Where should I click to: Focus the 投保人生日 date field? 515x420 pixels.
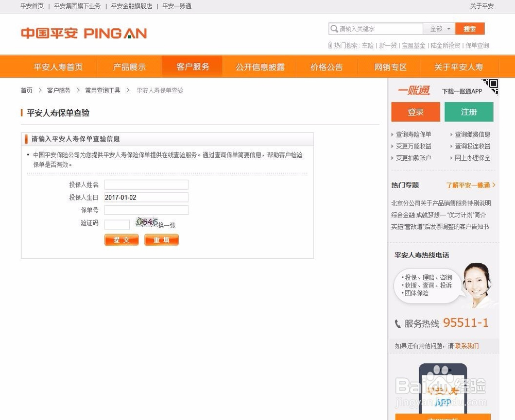(146, 197)
